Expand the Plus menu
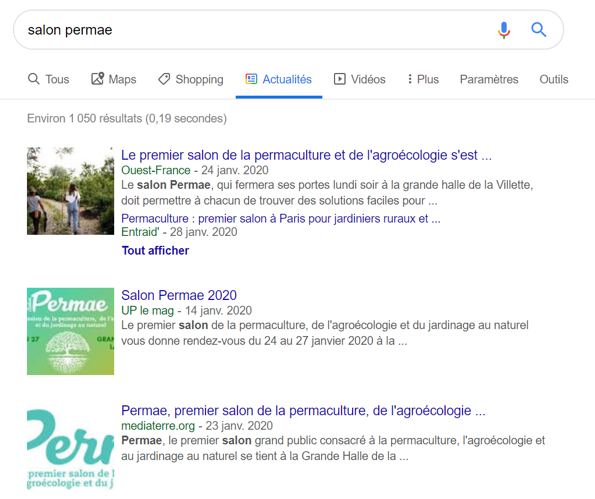 coord(423,79)
